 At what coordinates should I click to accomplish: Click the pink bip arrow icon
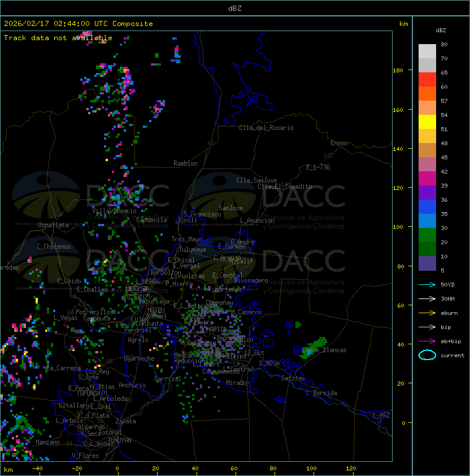coord(427,327)
